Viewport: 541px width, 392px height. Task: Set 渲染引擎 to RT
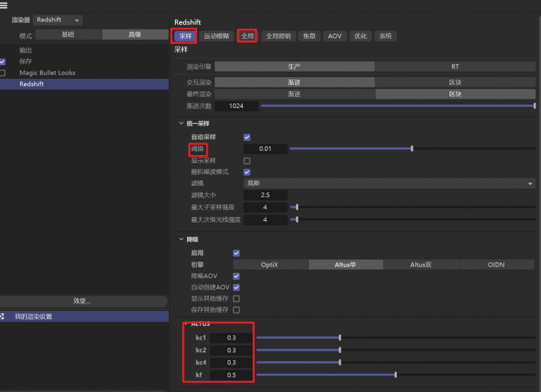click(x=455, y=67)
